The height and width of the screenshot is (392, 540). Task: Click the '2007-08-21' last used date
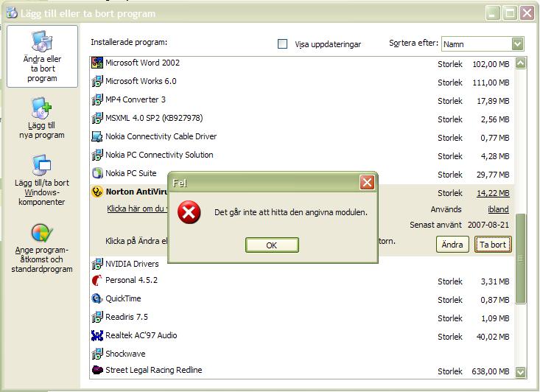pos(488,225)
